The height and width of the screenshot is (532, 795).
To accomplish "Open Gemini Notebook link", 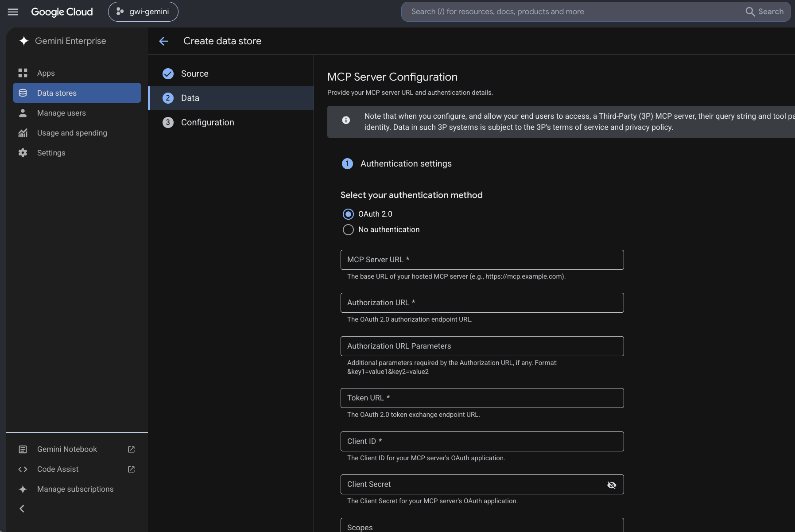I will click(x=77, y=449).
